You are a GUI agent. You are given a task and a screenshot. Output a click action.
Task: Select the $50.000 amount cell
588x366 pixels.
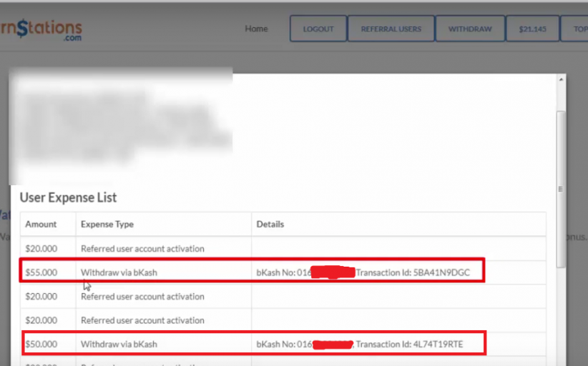(x=41, y=345)
